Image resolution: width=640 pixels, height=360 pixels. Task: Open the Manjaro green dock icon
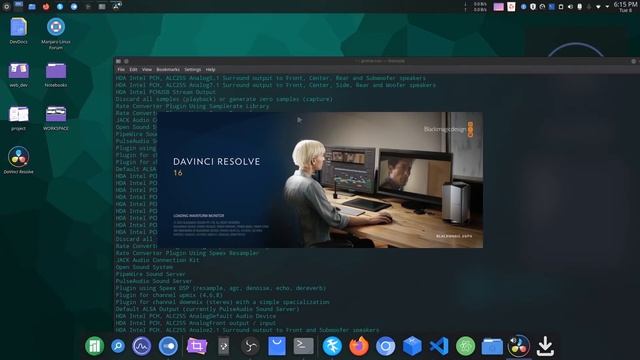(94, 346)
